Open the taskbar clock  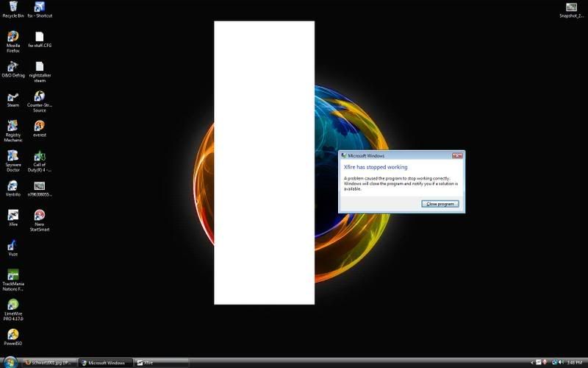click(575, 362)
